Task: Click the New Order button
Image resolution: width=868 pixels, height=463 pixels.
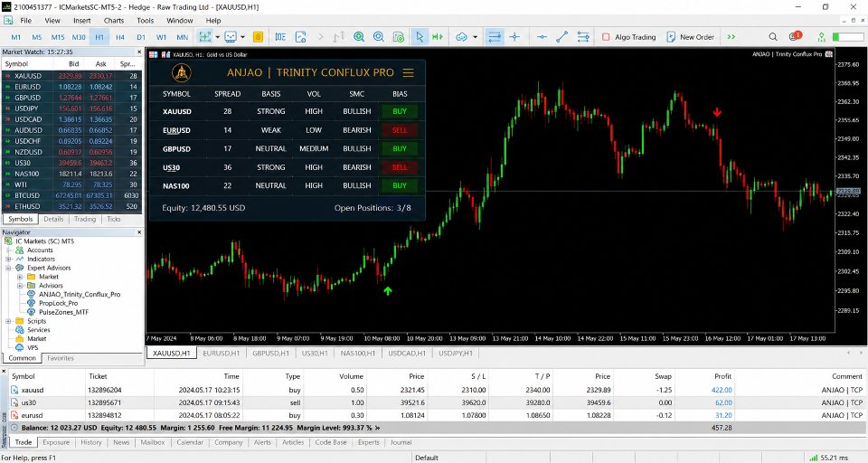Action: 690,37
